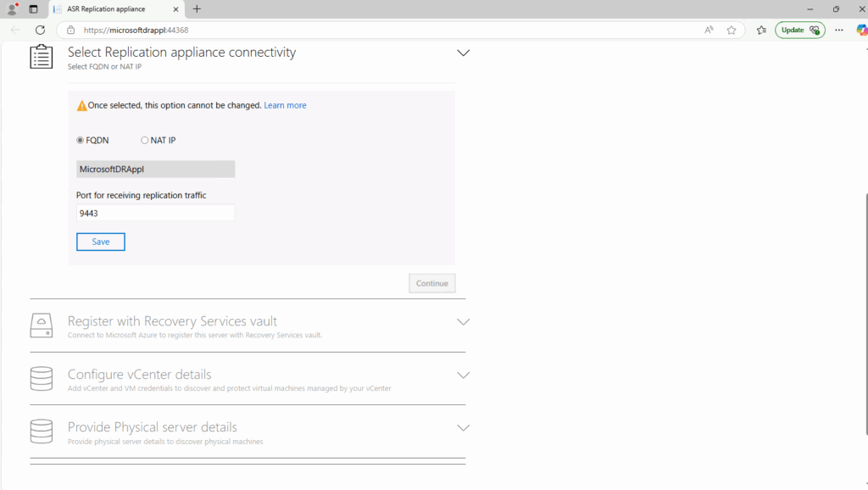Open Read aloud icon in address bar
The height and width of the screenshot is (490, 868).
point(709,30)
